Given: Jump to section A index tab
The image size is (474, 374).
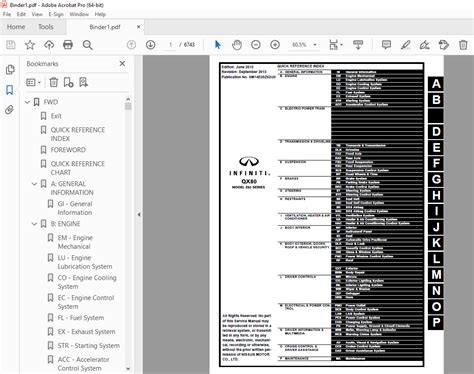Looking at the screenshot, I should click(x=436, y=84).
